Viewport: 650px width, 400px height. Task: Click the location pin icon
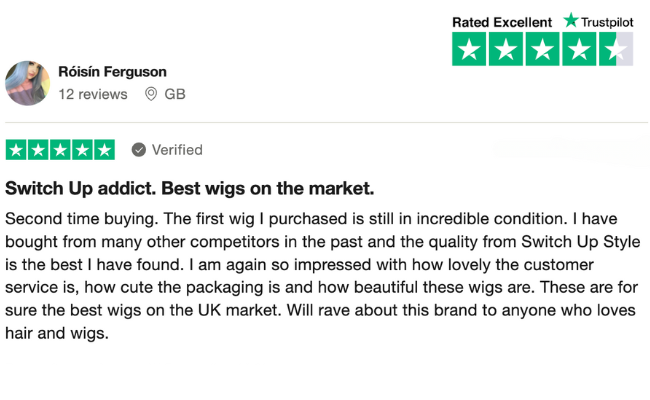point(151,94)
